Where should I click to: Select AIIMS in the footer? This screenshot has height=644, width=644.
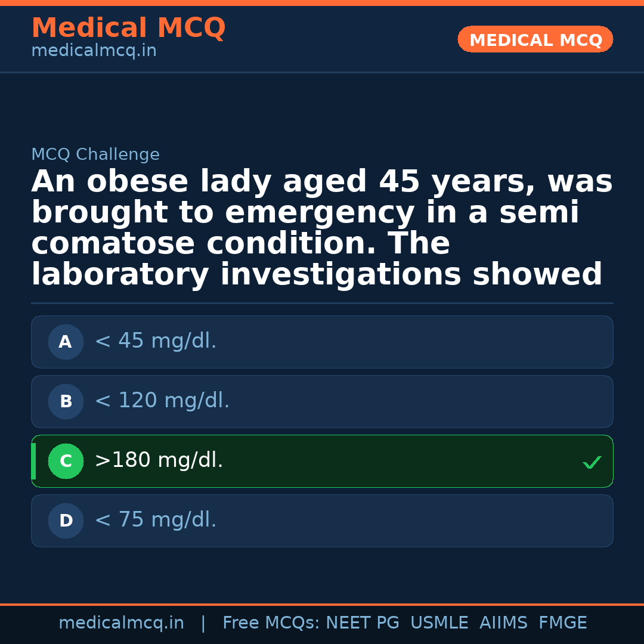pos(503,623)
